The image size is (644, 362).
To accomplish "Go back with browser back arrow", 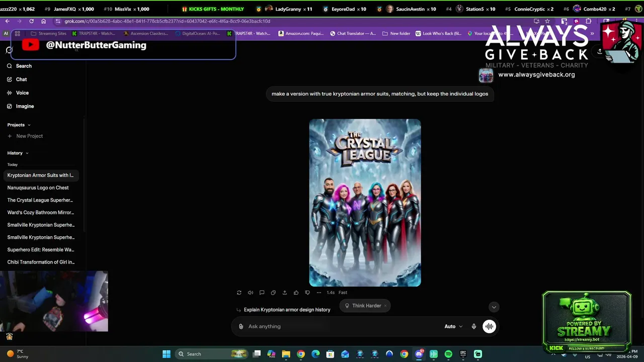I will pos(7,21).
